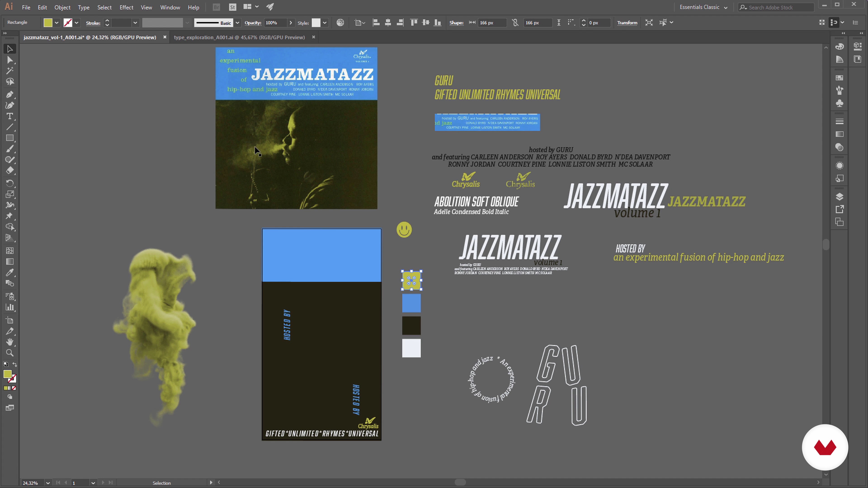The width and height of the screenshot is (868, 488).
Task: Open the Transparency panel icon
Action: (839, 147)
